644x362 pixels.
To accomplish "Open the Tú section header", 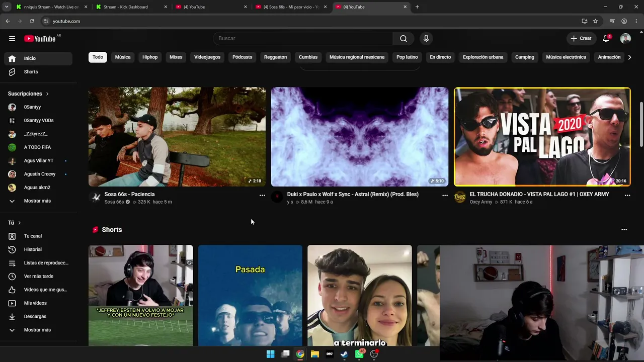I will tap(14, 223).
